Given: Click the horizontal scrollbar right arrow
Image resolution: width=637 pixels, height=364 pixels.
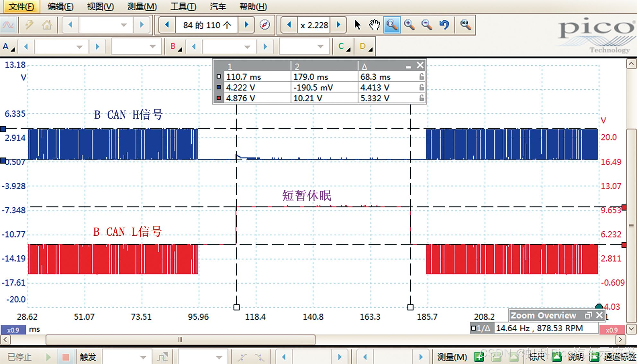Looking at the screenshot, I should tap(620, 339).
